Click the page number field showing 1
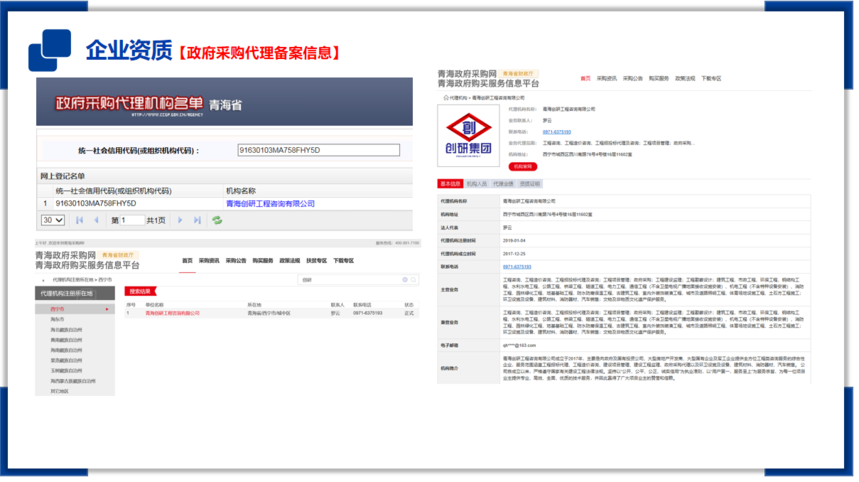Screen dimensions: 859x482 point(132,220)
